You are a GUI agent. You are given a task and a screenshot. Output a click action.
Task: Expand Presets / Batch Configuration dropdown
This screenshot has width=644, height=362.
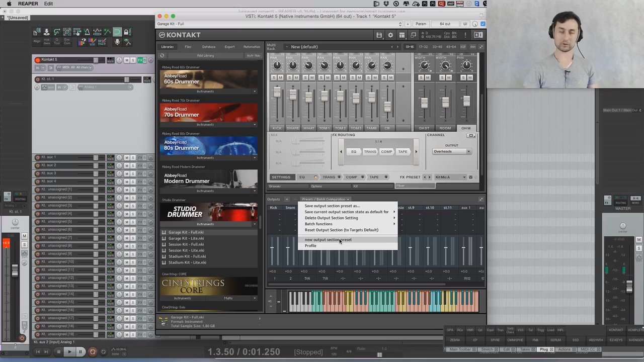pyautogui.click(x=325, y=200)
